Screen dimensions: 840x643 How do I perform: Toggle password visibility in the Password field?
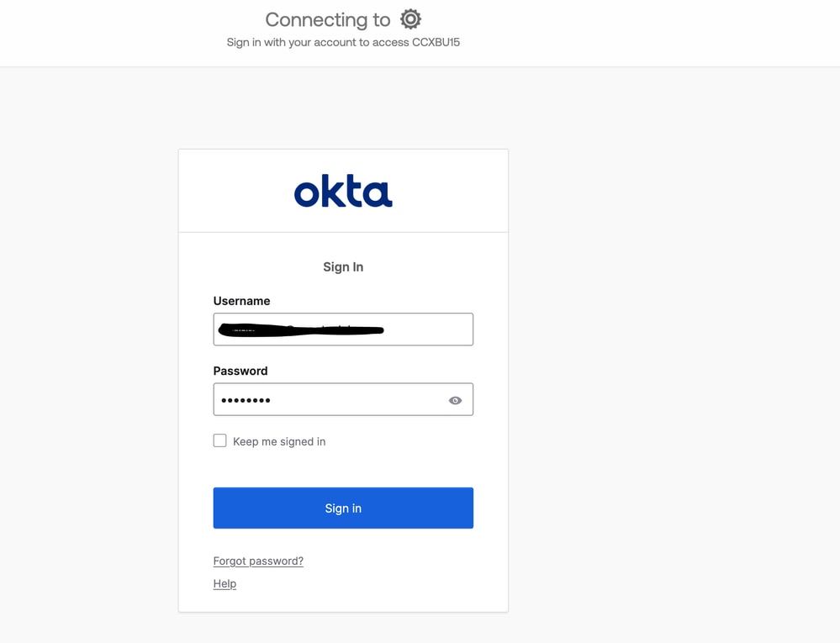pos(455,400)
